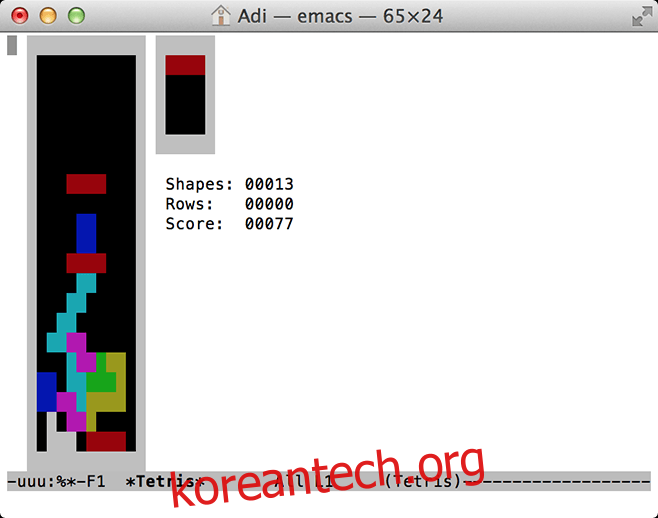658x518 pixels.
Task: Click the title text 'Adi — emacs — 65×24'
Action: pyautogui.click(x=340, y=16)
